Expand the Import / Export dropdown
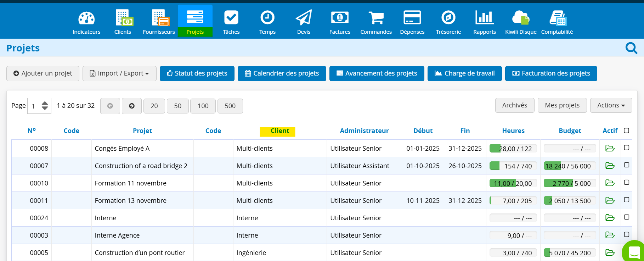 [119, 73]
